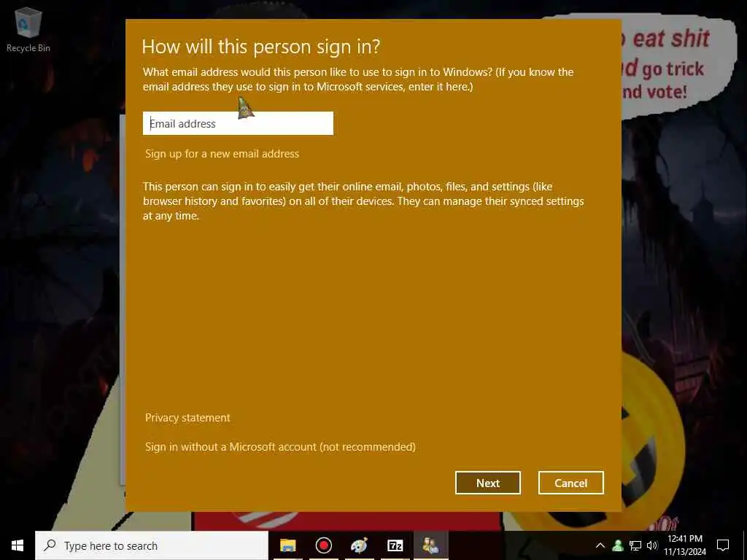Open the Paint palette app on taskbar
The image size is (747, 560).
359,545
